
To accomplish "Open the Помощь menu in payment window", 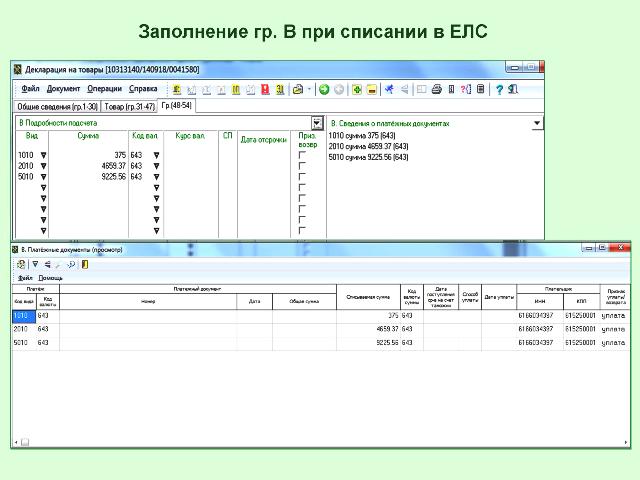I will pos(51,277).
